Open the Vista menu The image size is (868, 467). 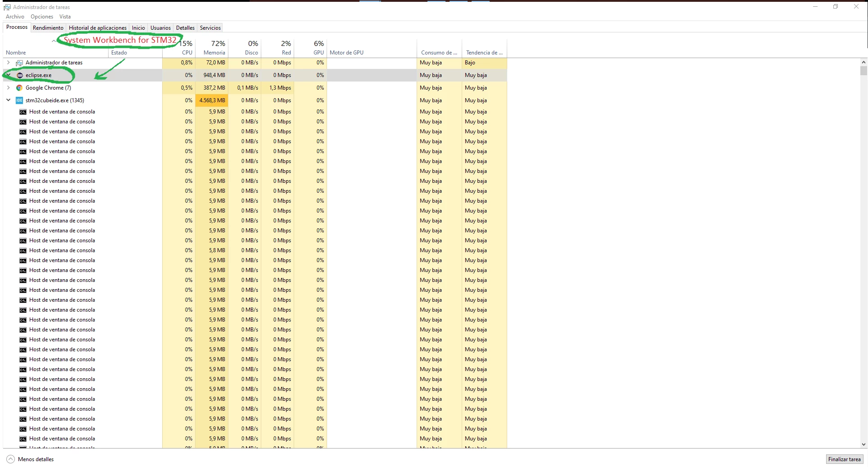[x=65, y=17]
